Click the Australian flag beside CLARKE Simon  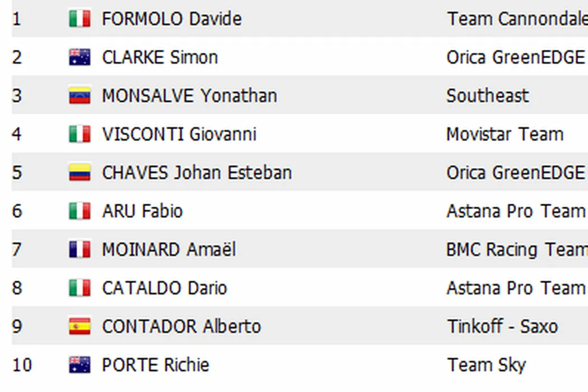tap(80, 57)
